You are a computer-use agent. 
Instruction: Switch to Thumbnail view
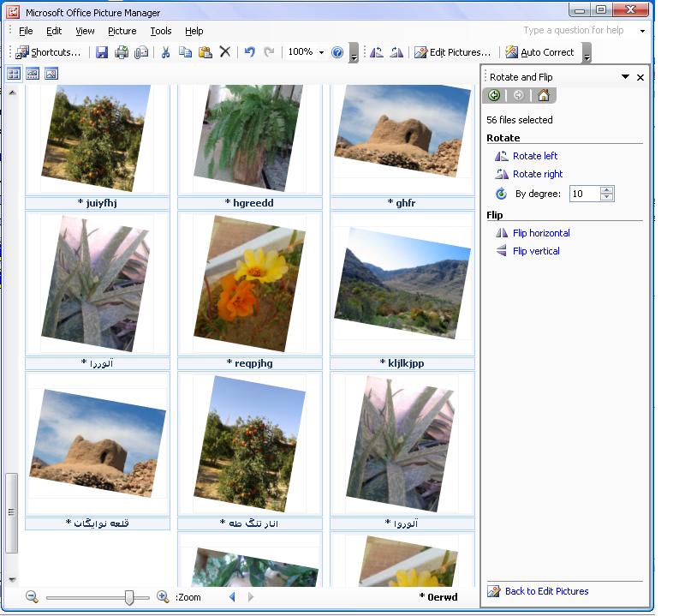[x=14, y=74]
